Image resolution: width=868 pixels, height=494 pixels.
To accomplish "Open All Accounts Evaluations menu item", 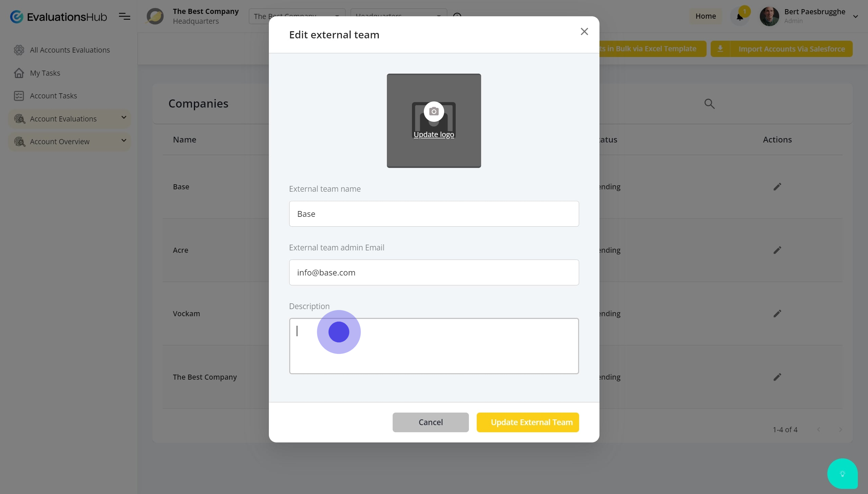I will point(70,50).
